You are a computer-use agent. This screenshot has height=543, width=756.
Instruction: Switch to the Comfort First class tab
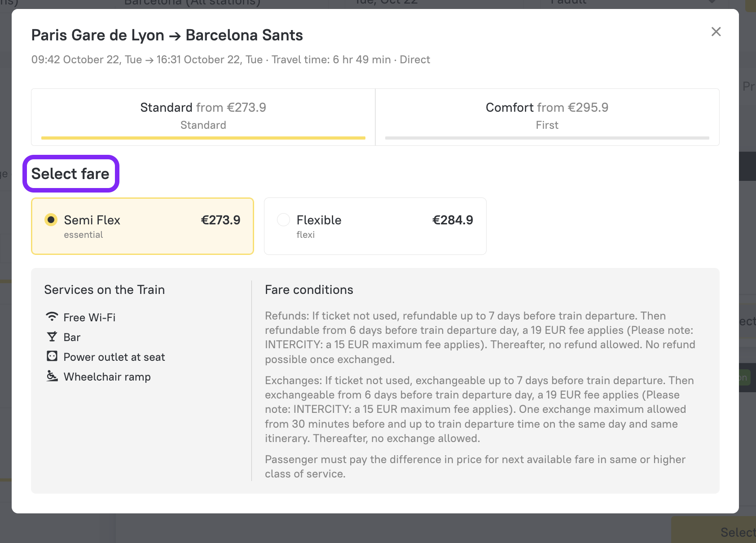(547, 116)
